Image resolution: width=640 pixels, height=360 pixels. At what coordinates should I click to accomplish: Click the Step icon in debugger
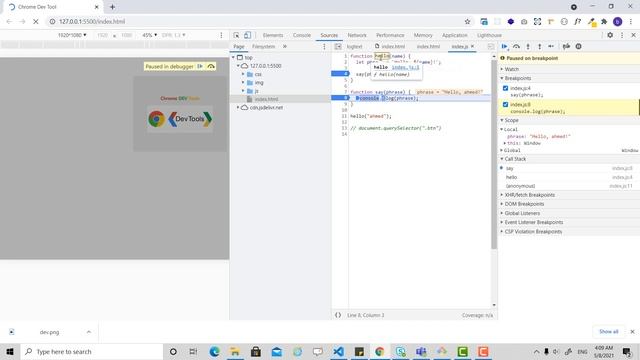[551, 47]
